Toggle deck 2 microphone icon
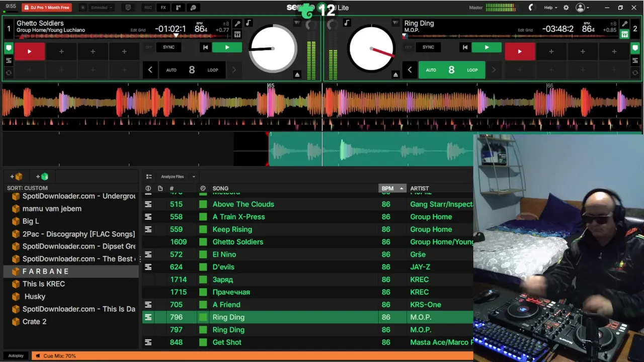Viewport: 644px width, 362px height. (x=624, y=24)
